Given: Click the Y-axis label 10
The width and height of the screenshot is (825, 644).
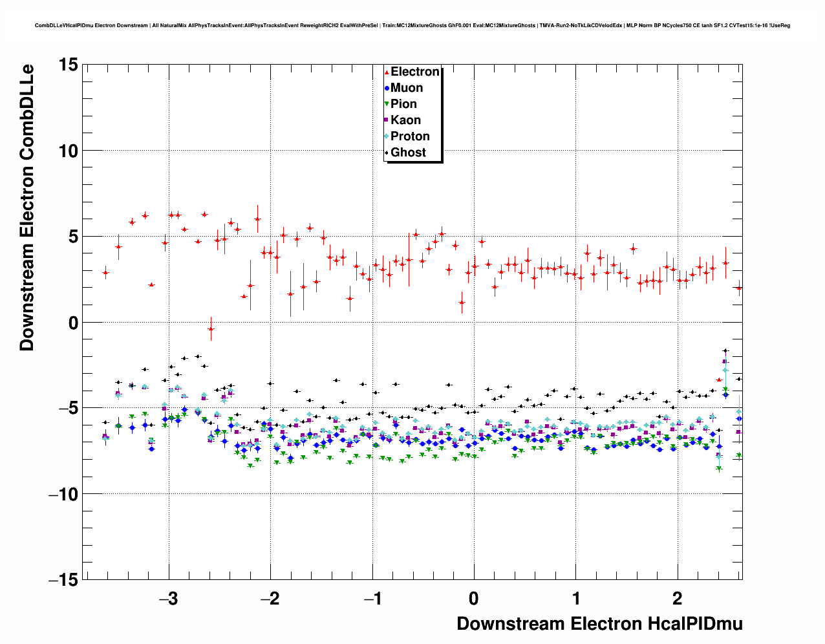Looking at the screenshot, I should (x=68, y=151).
